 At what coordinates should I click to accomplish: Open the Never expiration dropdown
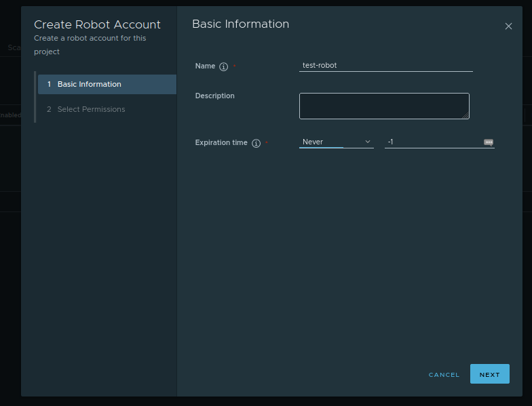tap(337, 142)
